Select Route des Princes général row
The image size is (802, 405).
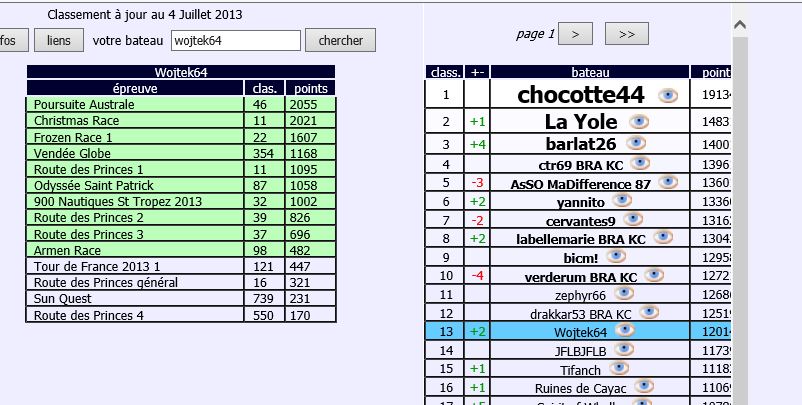click(181, 282)
